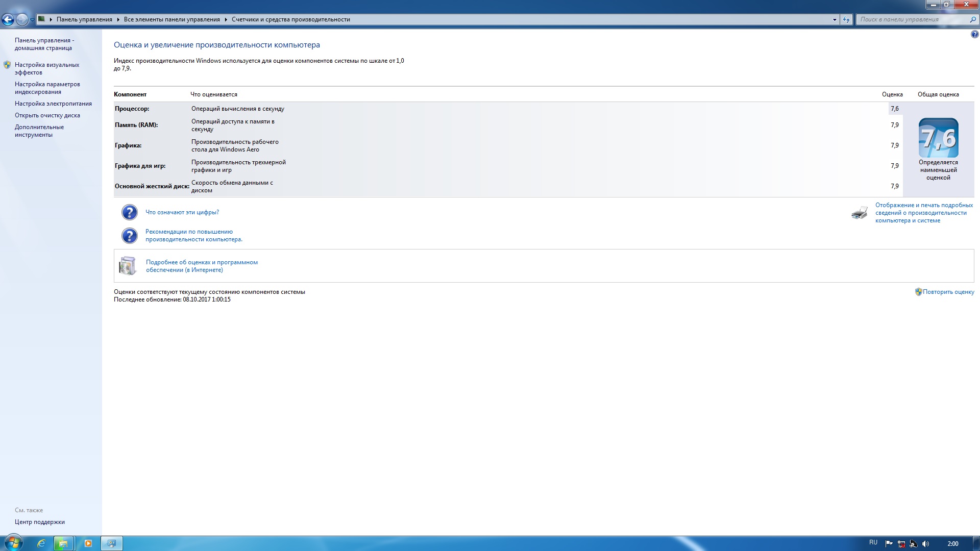Click Повторить оценку link

(x=948, y=292)
